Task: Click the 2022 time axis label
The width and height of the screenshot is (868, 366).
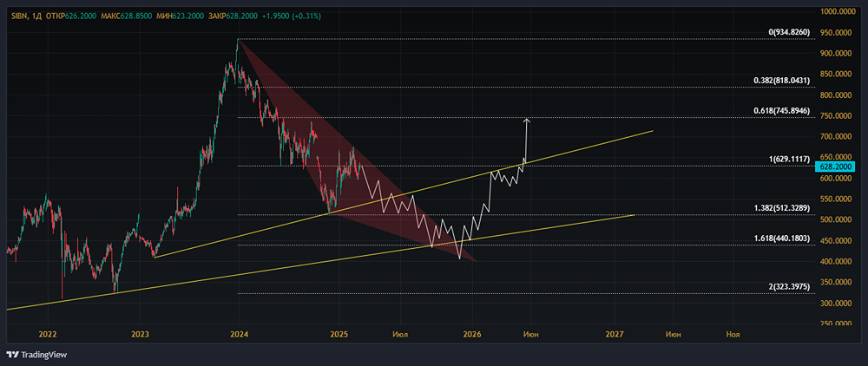Action: (48, 335)
